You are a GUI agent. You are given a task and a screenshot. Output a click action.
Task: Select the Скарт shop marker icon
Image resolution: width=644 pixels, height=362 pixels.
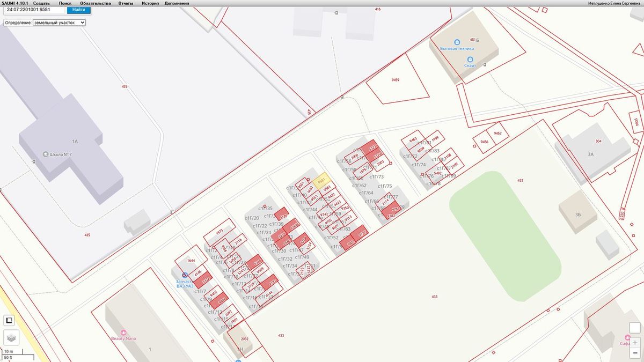point(470,60)
